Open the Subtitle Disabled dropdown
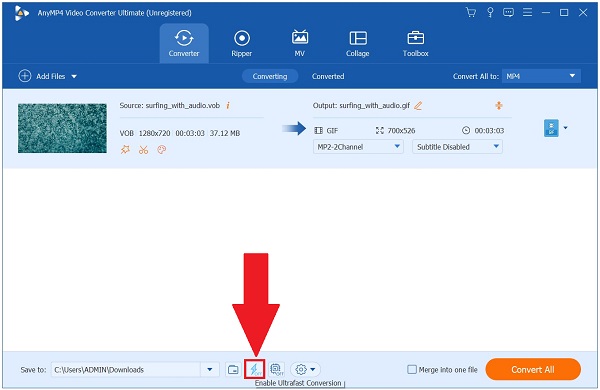This screenshot has height=390, width=600. pyautogui.click(x=457, y=147)
